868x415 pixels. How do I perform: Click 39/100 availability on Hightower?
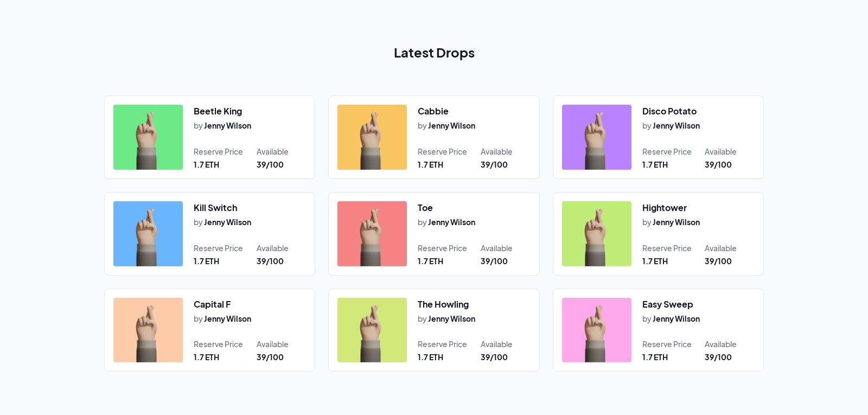pyautogui.click(x=718, y=261)
